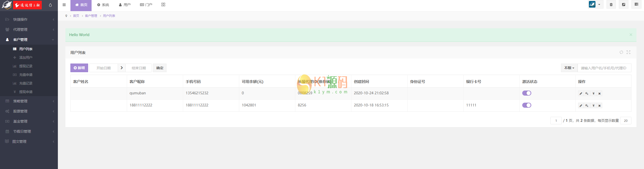
Task: Click per-page count input showing 20
Action: [626, 121]
